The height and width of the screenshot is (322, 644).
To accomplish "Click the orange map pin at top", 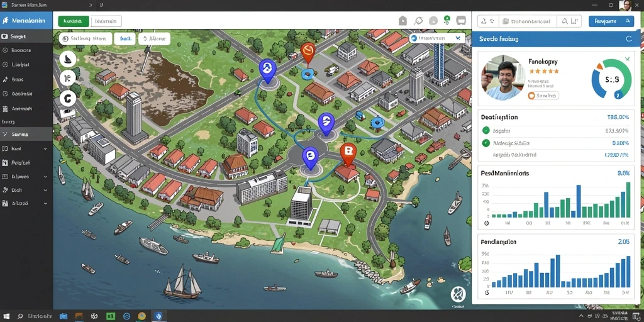I will pyautogui.click(x=308, y=53).
